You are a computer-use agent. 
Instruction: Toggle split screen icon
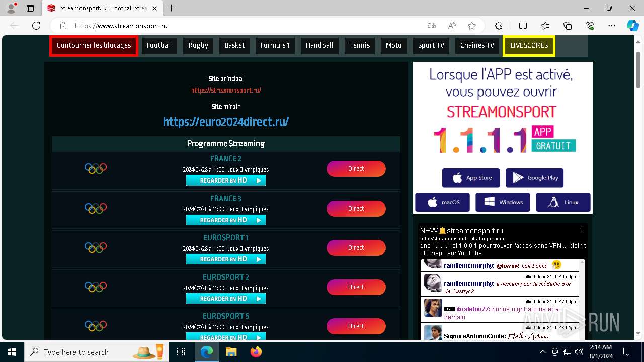[523, 26]
